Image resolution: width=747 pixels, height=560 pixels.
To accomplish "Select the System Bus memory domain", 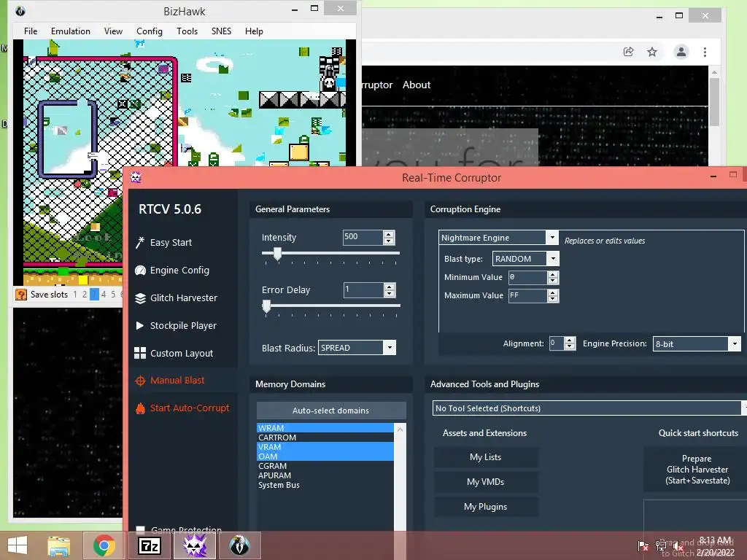I will [325, 485].
